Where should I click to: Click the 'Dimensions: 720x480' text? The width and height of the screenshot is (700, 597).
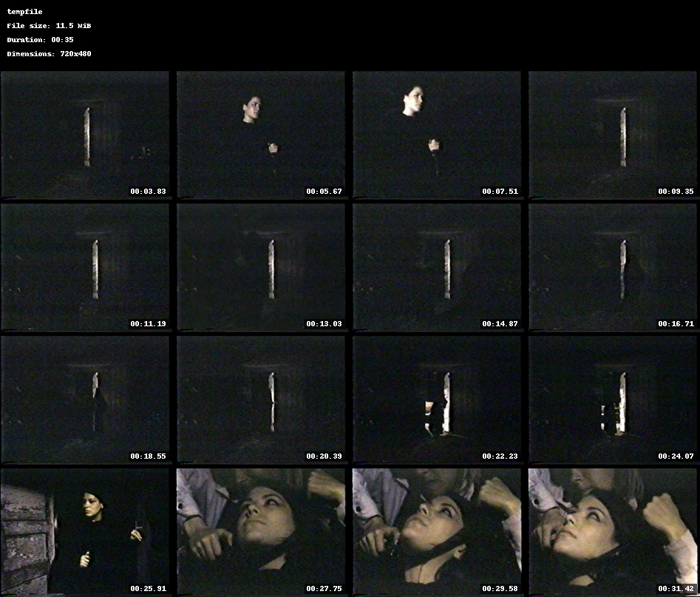click(49, 53)
